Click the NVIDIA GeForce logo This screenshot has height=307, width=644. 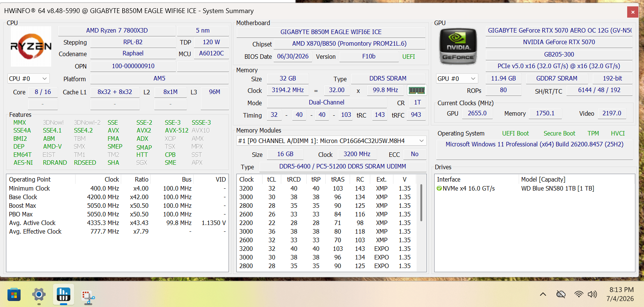(458, 46)
